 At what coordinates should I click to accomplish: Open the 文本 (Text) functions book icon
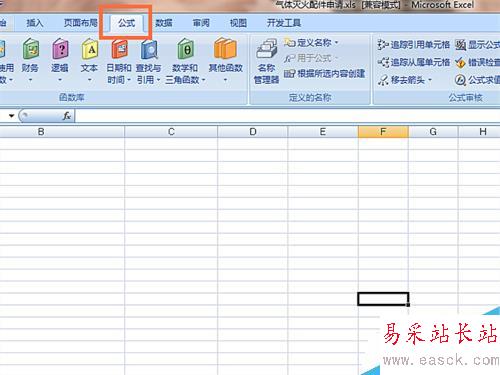tap(90, 50)
